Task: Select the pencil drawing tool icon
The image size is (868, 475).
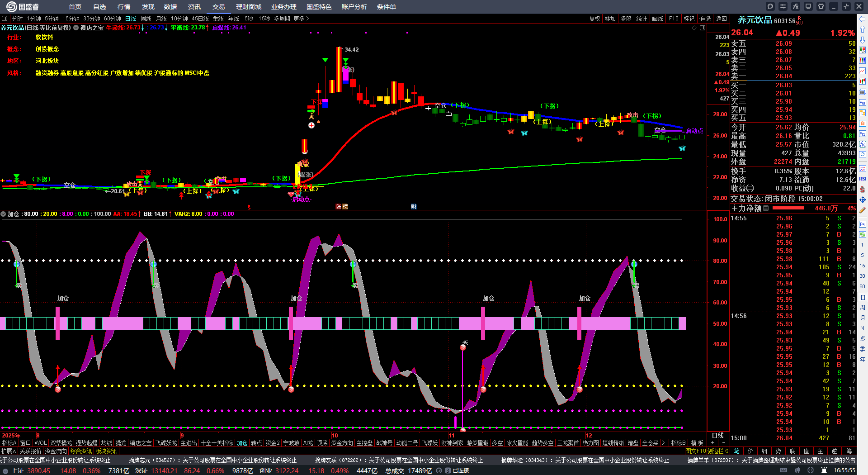Action: pos(863,210)
